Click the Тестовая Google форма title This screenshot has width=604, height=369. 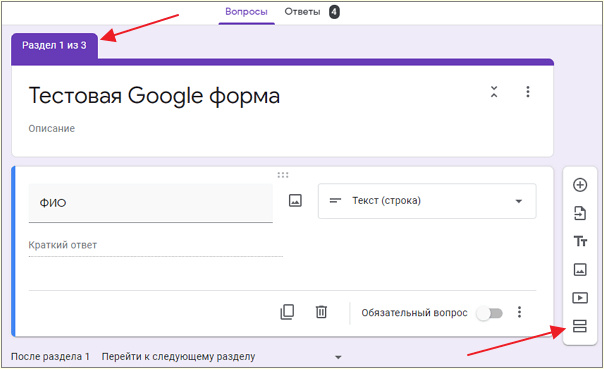coord(154,96)
